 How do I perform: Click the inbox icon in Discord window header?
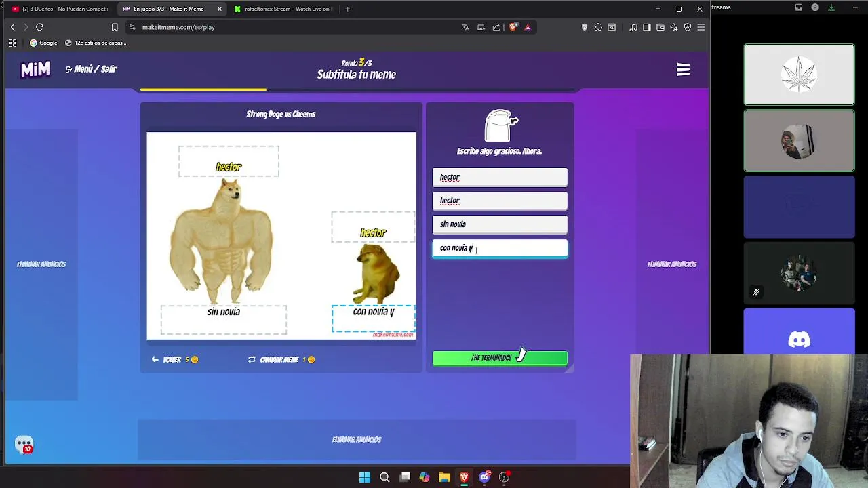click(x=799, y=7)
